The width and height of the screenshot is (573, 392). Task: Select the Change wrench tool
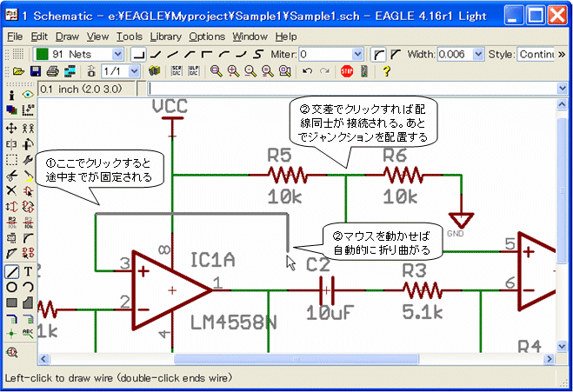pos(28,160)
